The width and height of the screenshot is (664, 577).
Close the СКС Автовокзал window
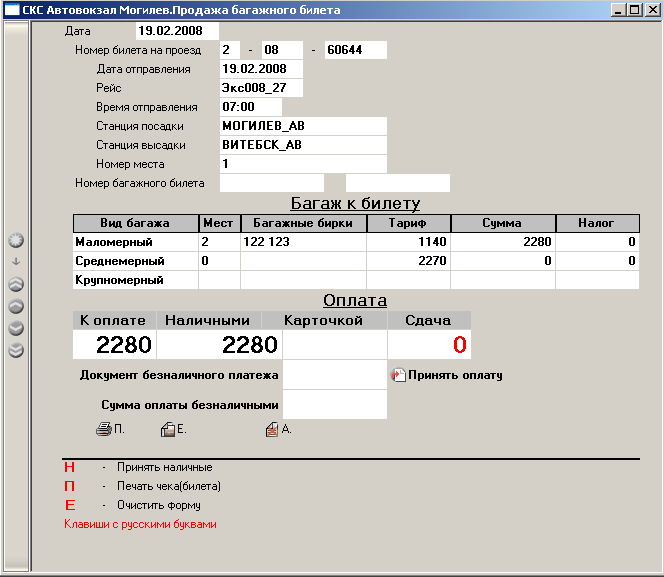(653, 10)
